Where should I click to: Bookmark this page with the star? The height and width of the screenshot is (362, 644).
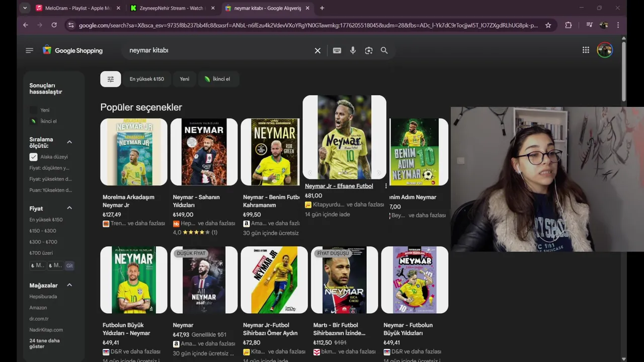pos(548,25)
